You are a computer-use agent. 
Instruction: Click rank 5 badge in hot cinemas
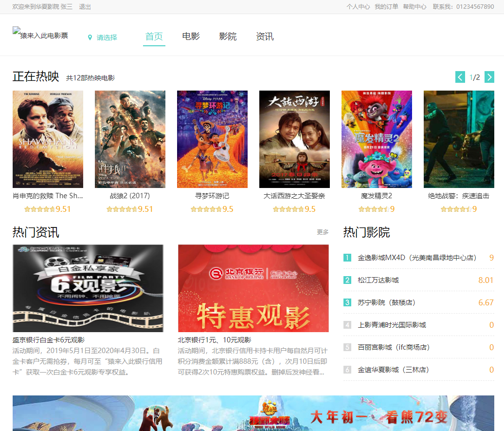(x=347, y=347)
